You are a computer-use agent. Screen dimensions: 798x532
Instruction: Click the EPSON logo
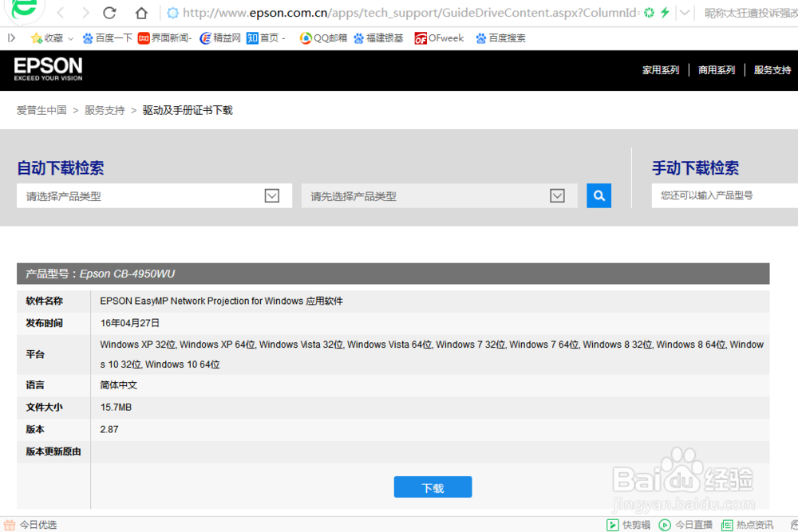[x=48, y=69]
